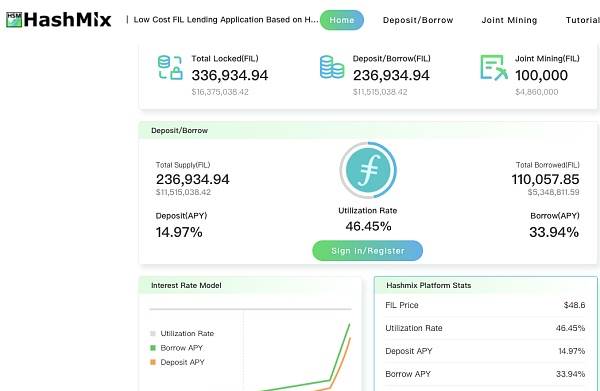Click the Joint Mining document arrow icon
600x391 pixels.
tap(494, 68)
